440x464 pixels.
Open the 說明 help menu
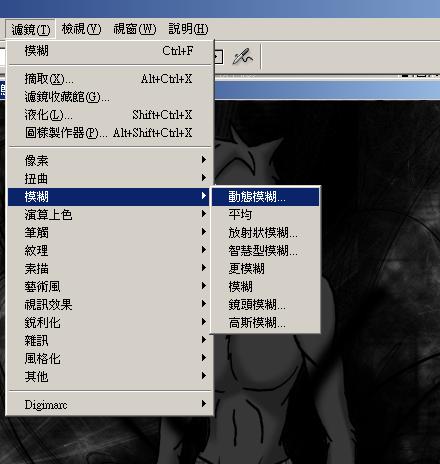[188, 29]
